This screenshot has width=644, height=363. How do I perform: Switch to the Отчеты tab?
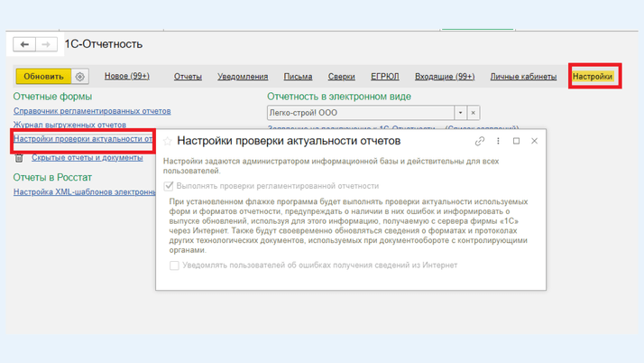pyautogui.click(x=188, y=77)
